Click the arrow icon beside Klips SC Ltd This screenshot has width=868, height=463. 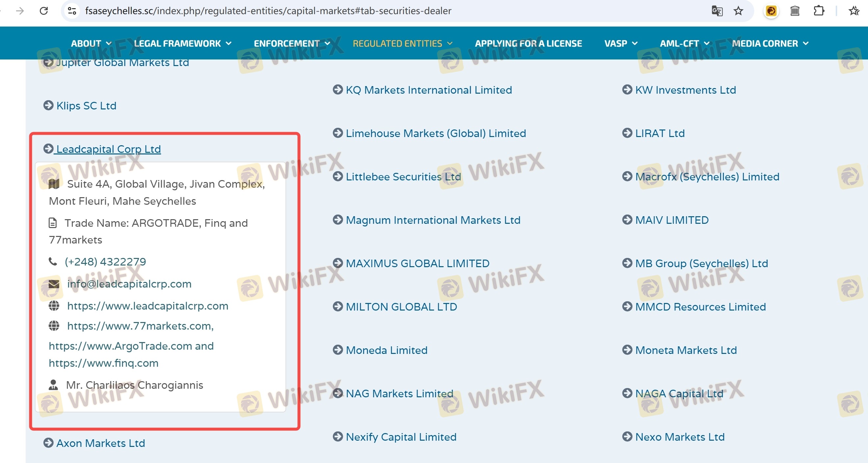point(48,105)
